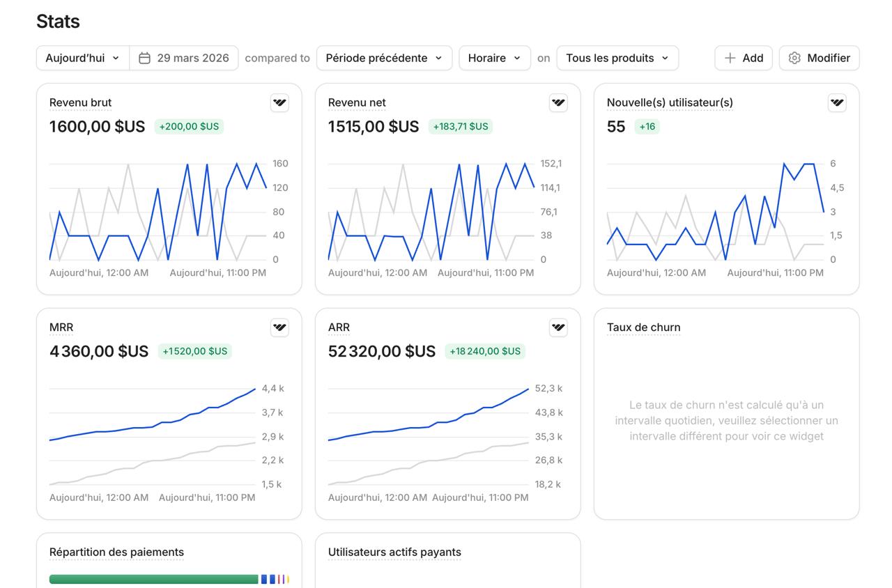The height and width of the screenshot is (588, 892).
Task: Click the logo icon on Revenu brut card
Action: tap(279, 103)
